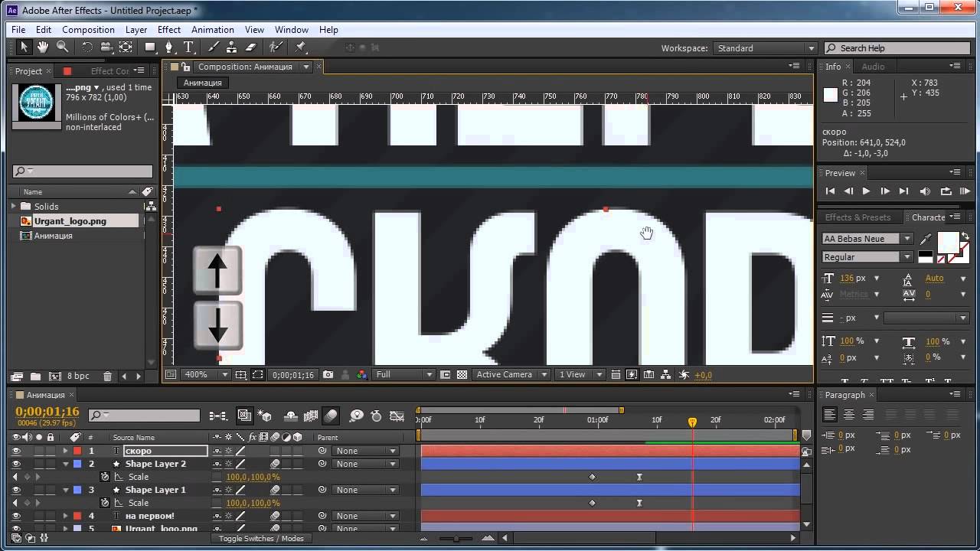Click the white fill color swatch in Character
The width and height of the screenshot is (980, 551).
tap(948, 242)
